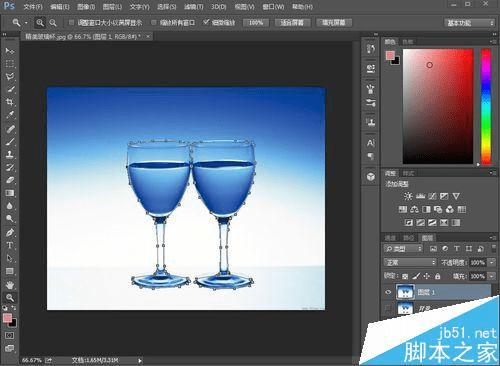Select the History Brush tool
This screenshot has height=366, width=500.
point(10,167)
